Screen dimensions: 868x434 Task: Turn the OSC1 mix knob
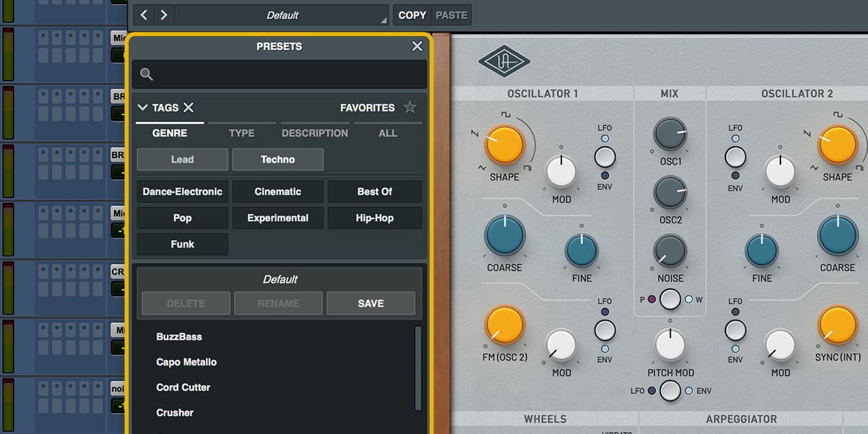(x=670, y=134)
